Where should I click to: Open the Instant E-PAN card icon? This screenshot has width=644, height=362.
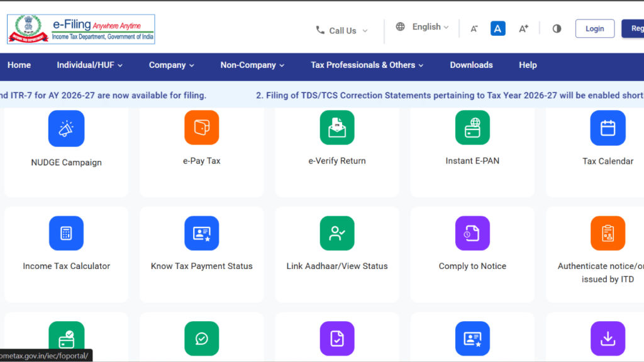click(472, 127)
